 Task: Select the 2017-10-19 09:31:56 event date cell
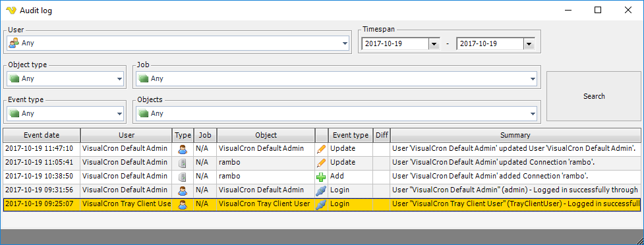click(42, 190)
